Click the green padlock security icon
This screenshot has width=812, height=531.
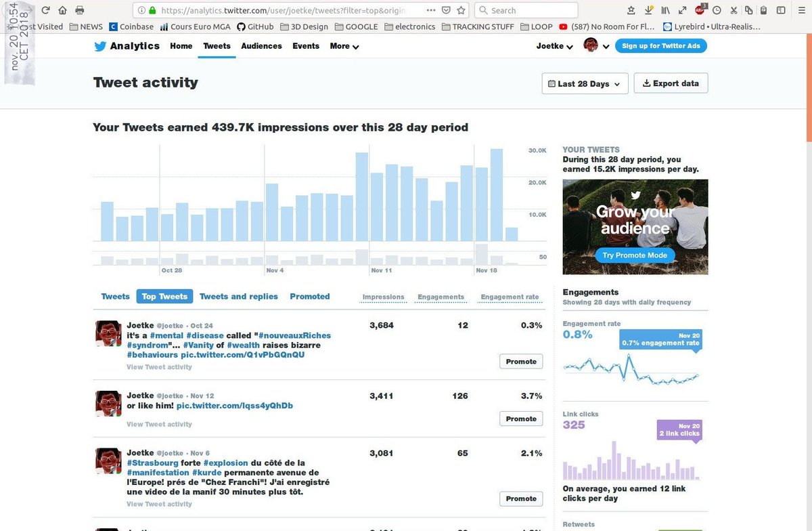click(152, 10)
